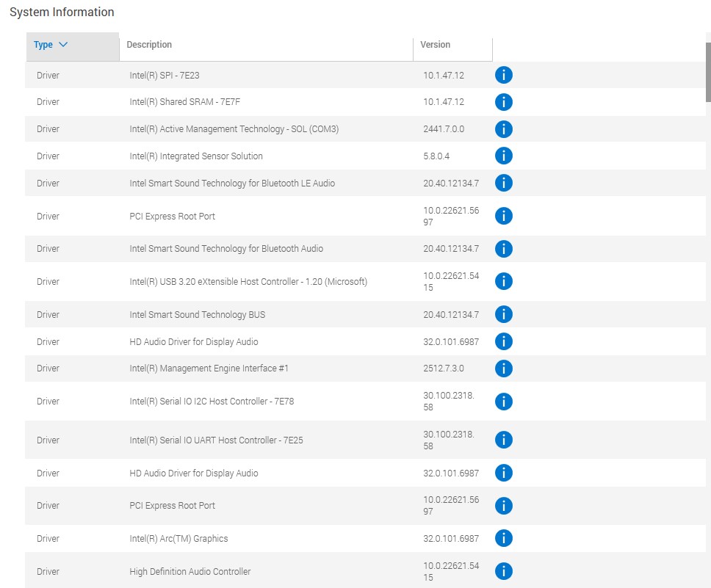The width and height of the screenshot is (711, 588).
Task: Show info for Active Management Technology SOL
Action: [x=503, y=129]
